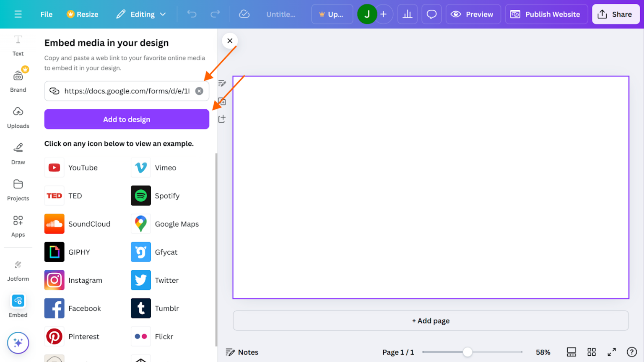Open the Editing mode dropdown

[x=141, y=14]
